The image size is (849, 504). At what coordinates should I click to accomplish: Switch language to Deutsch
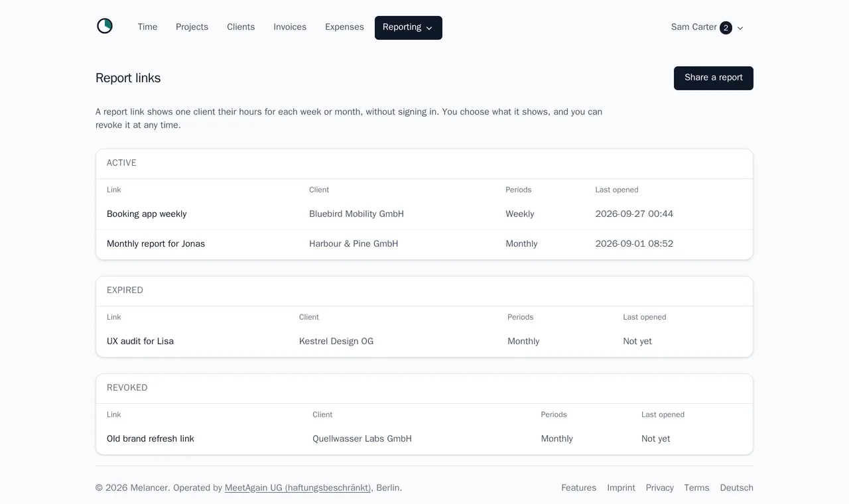736,488
